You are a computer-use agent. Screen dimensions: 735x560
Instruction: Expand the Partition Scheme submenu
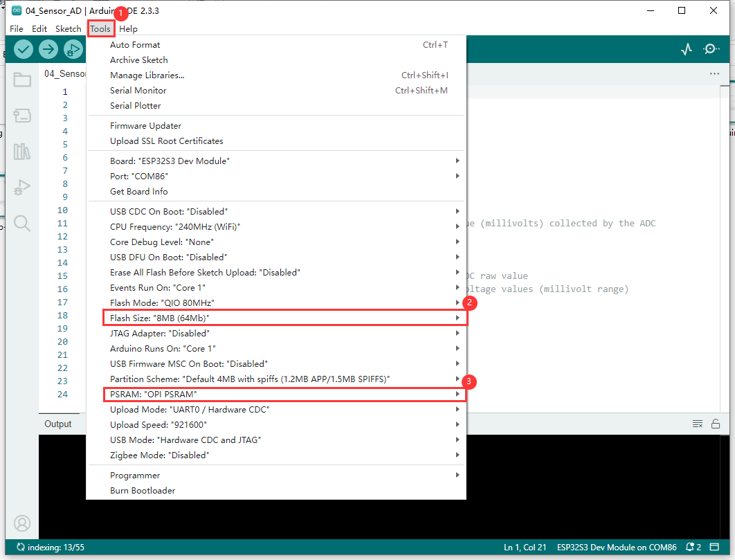pos(277,379)
